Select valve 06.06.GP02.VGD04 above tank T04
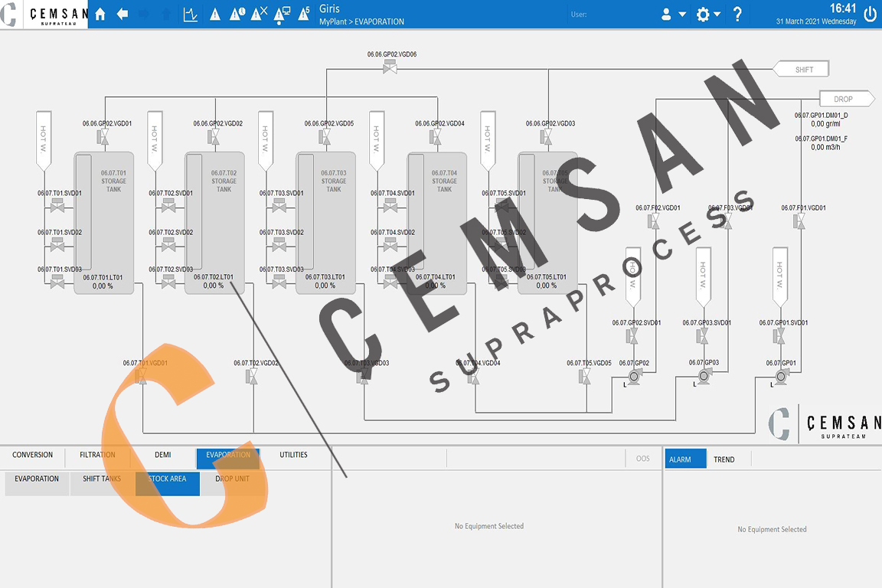The height and width of the screenshot is (588, 882). [436, 137]
